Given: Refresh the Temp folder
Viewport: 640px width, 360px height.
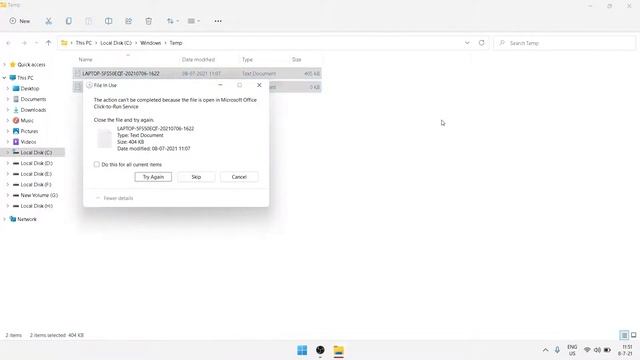Looking at the screenshot, I should (x=482, y=43).
